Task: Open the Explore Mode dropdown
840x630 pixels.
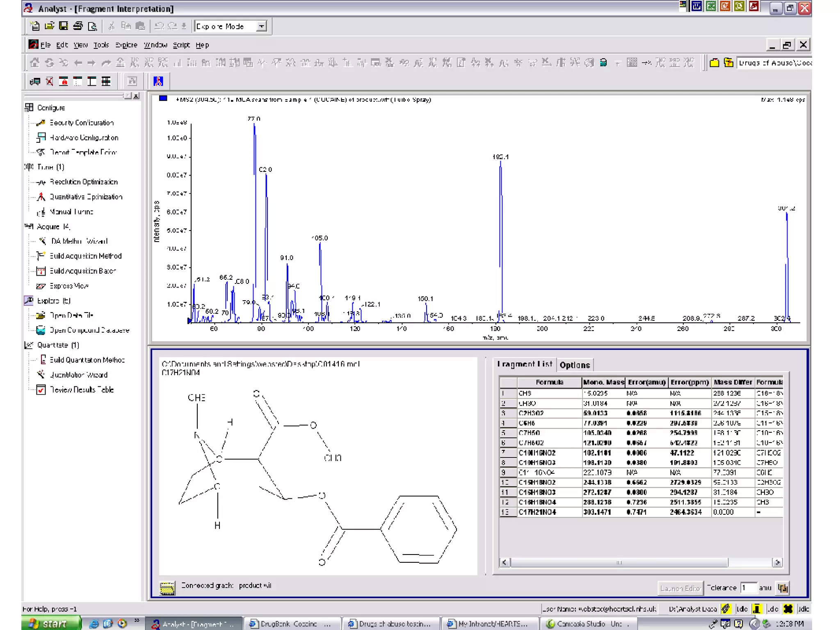Action: coord(261,26)
